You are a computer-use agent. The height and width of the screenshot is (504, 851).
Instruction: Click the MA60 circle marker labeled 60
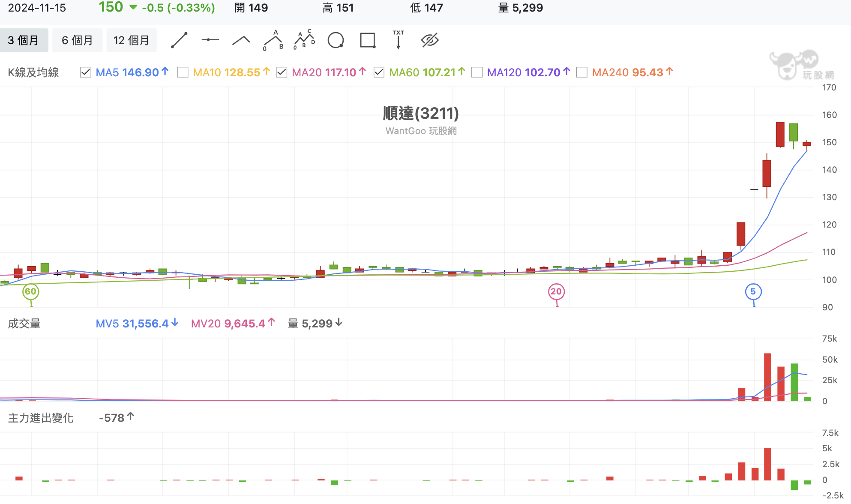point(30,292)
